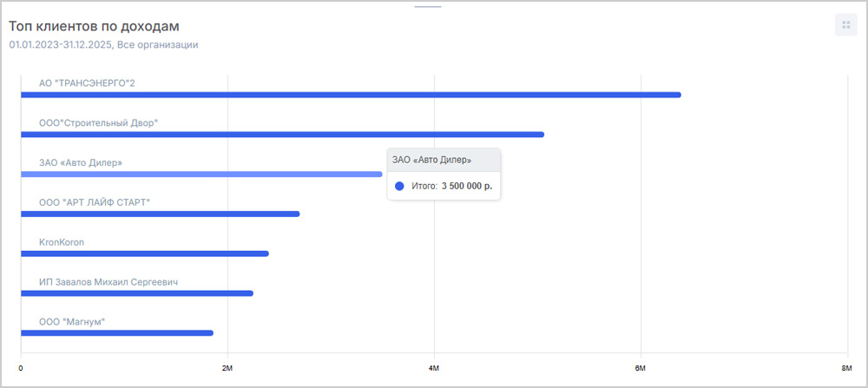
Task: Click the drag handle above the widget
Action: [427, 7]
